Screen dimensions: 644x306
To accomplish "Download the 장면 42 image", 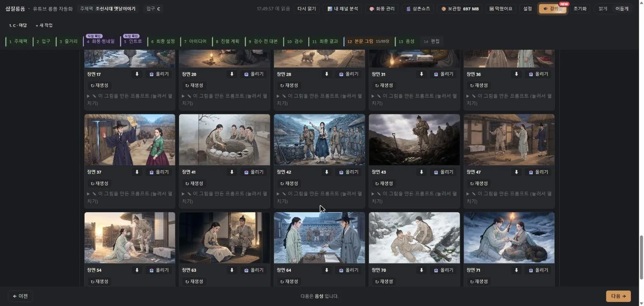I will pyautogui.click(x=327, y=172).
